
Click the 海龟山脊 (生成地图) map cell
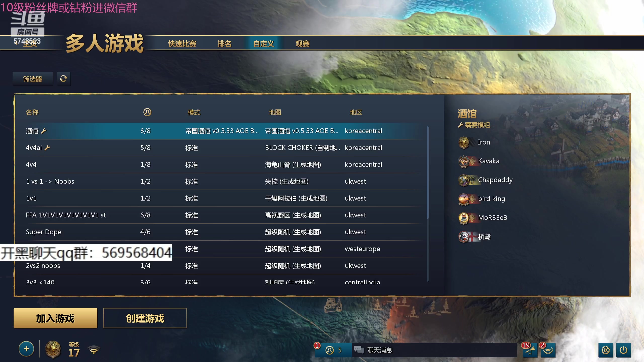point(293,164)
